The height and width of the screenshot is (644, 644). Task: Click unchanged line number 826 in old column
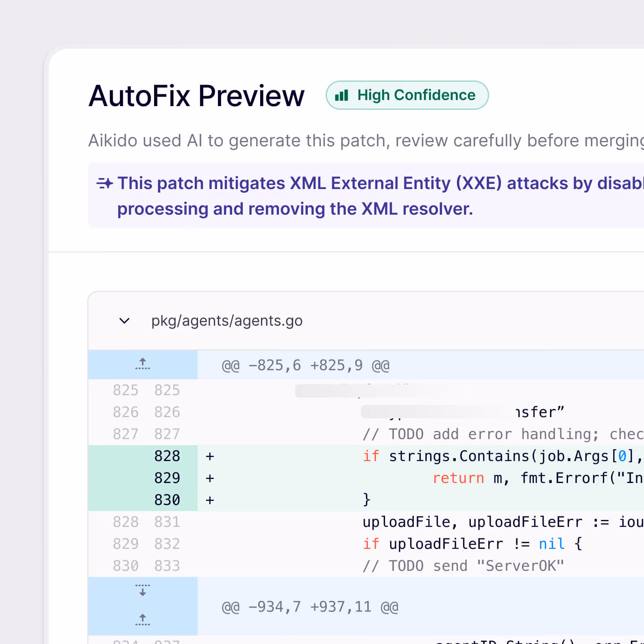[126, 412]
